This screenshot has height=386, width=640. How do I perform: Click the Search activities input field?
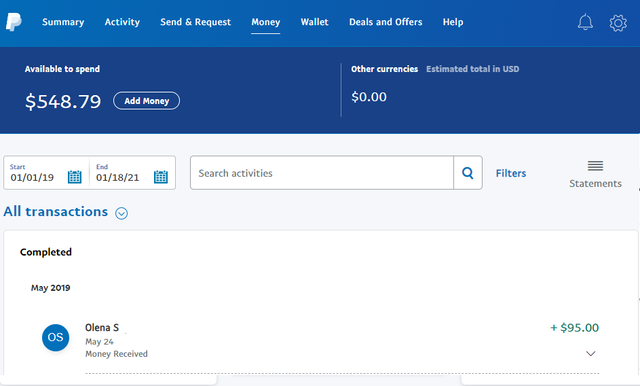(322, 173)
